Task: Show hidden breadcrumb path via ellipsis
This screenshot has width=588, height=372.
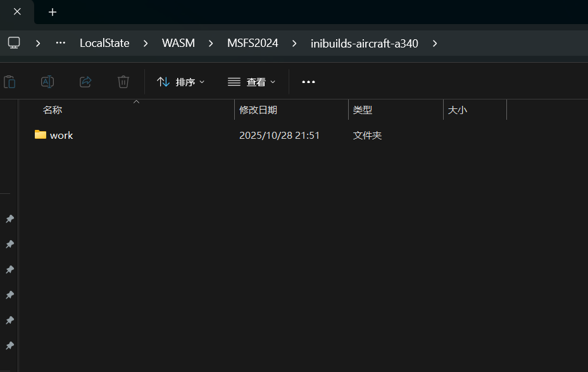Action: pyautogui.click(x=61, y=43)
